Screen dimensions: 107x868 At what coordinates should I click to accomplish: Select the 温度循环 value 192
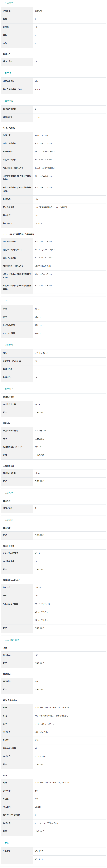point(36,655)
